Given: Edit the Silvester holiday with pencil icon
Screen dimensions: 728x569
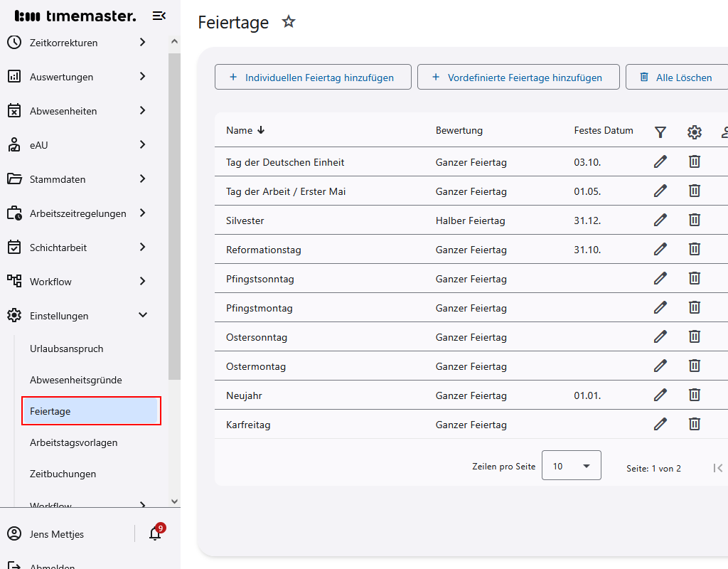Looking at the screenshot, I should [660, 220].
